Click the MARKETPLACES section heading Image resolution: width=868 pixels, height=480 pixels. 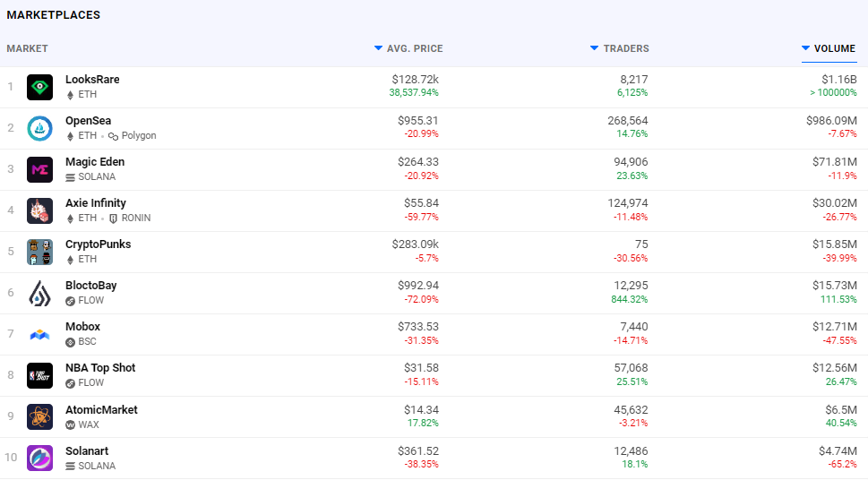[54, 15]
